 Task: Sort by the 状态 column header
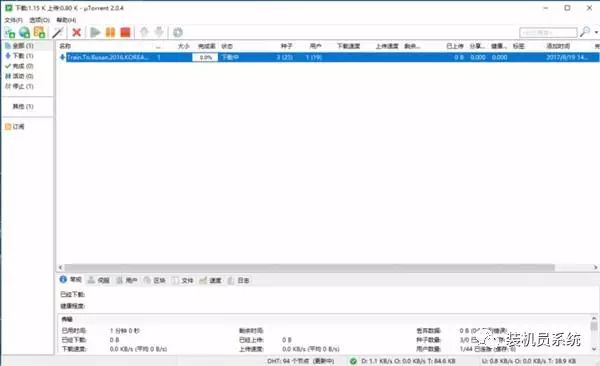(x=227, y=46)
